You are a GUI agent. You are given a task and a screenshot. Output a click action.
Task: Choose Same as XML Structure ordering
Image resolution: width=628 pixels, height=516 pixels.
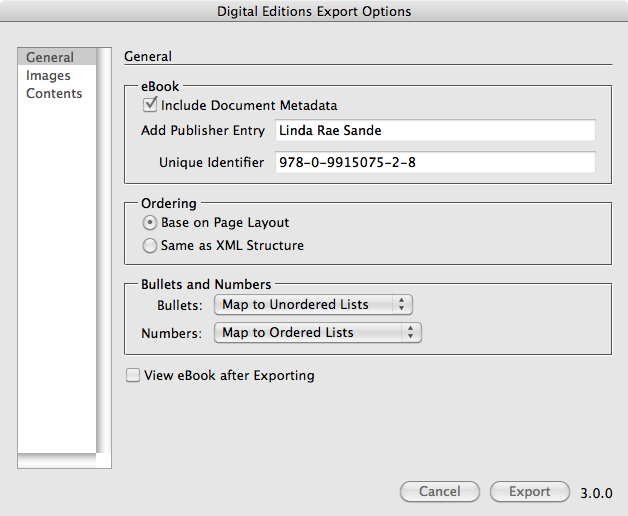point(151,245)
